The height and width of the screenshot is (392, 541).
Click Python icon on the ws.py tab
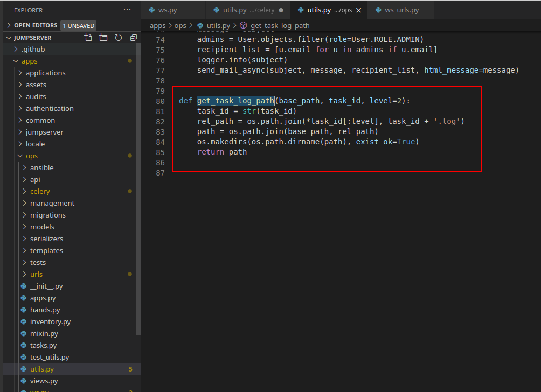[151, 10]
